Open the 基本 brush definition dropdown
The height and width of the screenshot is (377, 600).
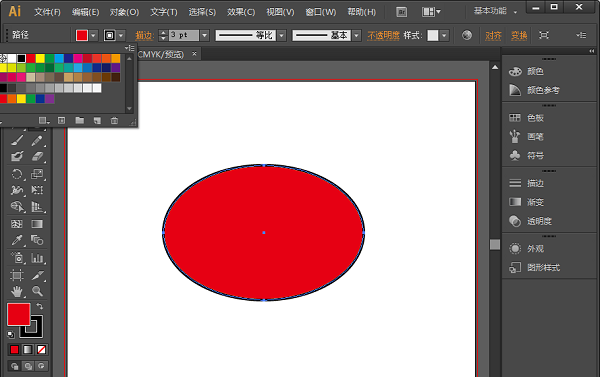pyautogui.click(x=357, y=35)
